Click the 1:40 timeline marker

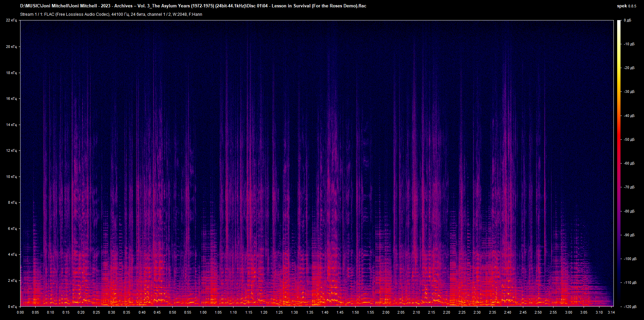[x=325, y=312]
